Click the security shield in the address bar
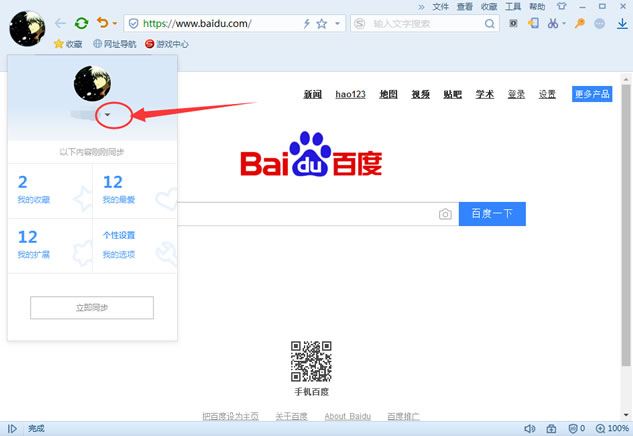This screenshot has height=436, width=633. click(x=133, y=24)
